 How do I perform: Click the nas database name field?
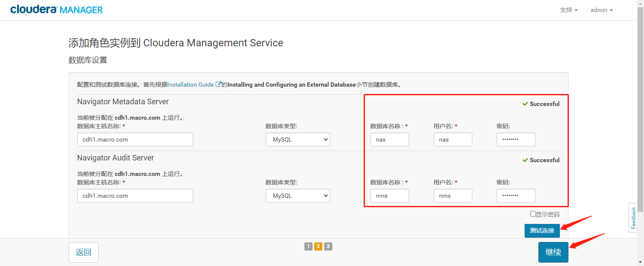tap(390, 139)
